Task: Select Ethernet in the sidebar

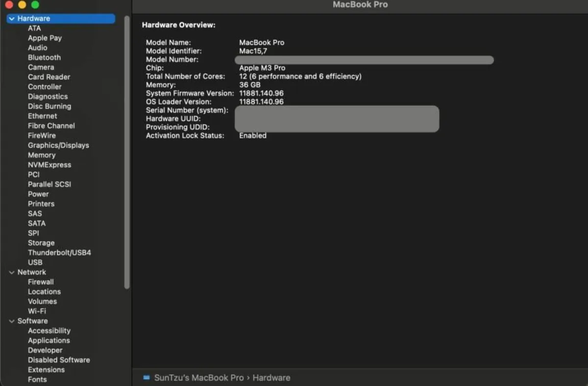Action: coord(42,116)
